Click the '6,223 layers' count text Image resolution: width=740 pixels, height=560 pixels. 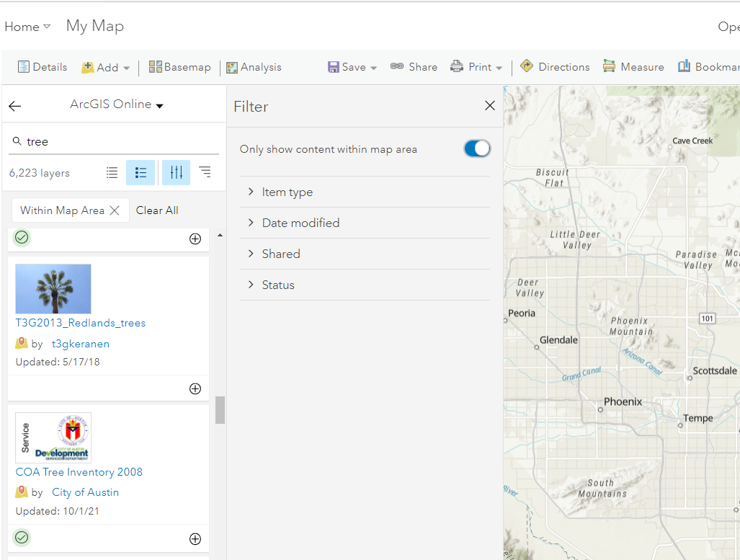tap(40, 173)
